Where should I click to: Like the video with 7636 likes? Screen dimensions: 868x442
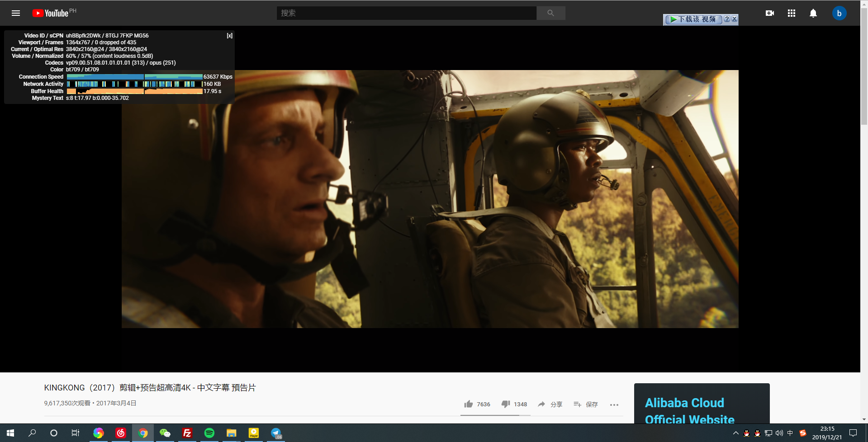[x=477, y=404]
